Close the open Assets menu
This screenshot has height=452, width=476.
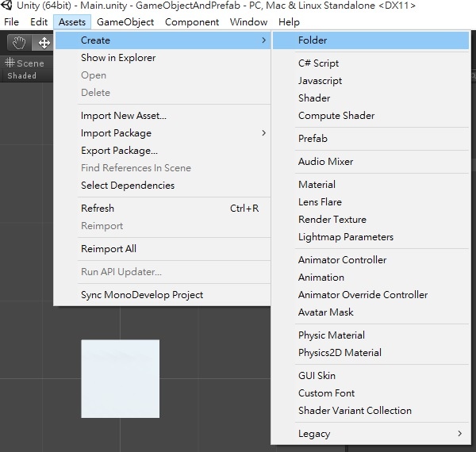(x=72, y=22)
